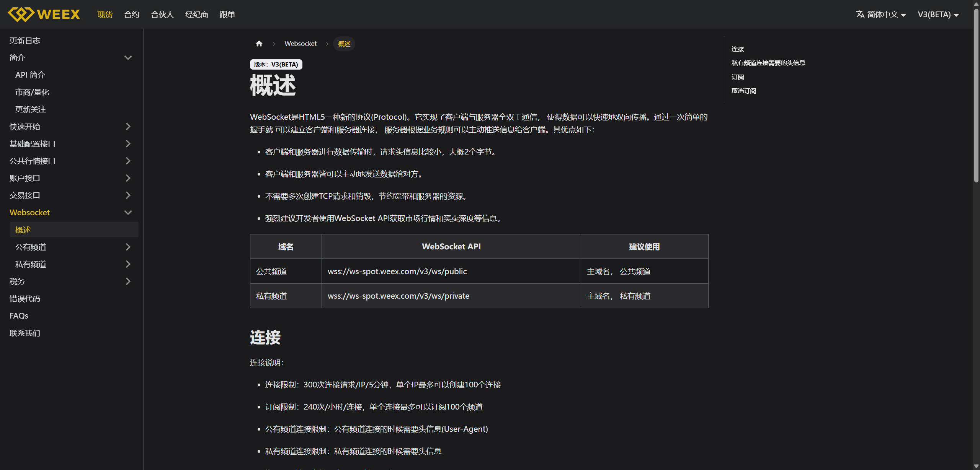This screenshot has width=980, height=470.
Task: Click the page vertical scrollbar thumb
Action: tap(976, 95)
